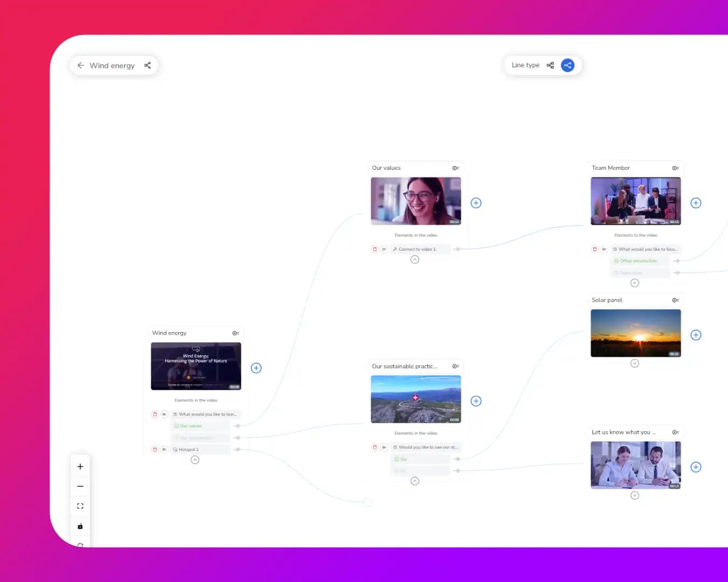Toggle the eye icon on the Team Member card
This screenshot has height=582, width=728.
(675, 168)
